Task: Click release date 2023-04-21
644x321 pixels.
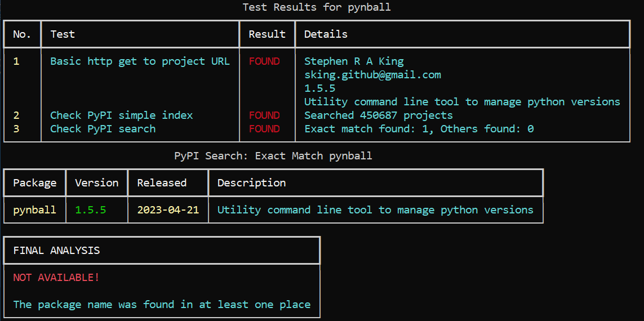Action: click(168, 210)
